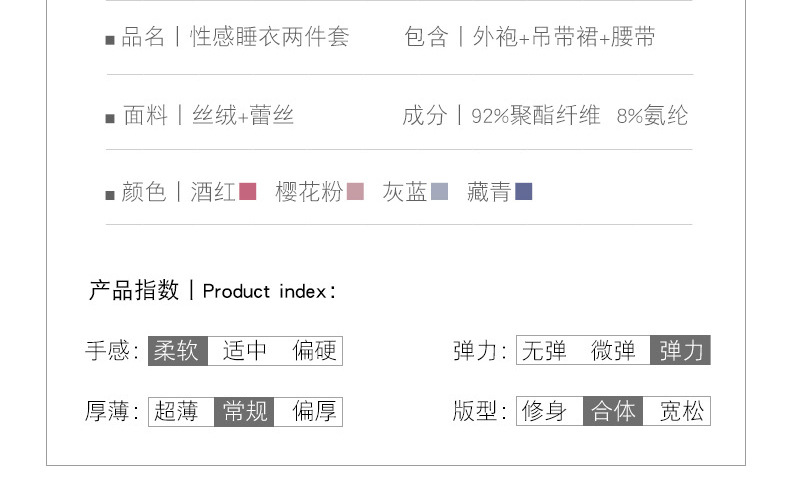This screenshot has height=493, width=790.
Task: Click the wine red (酒红) color swatch
Action: tap(248, 191)
